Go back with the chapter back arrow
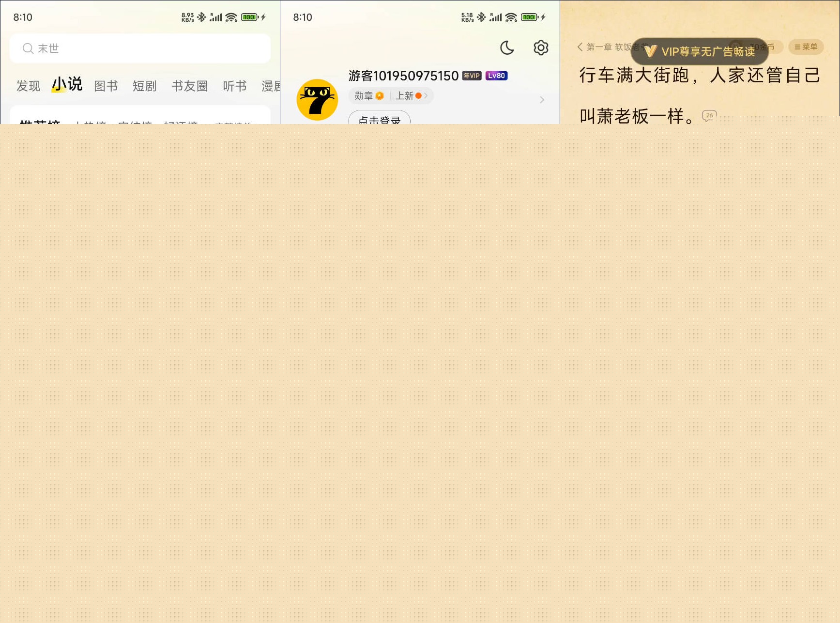This screenshot has width=840, height=623. pos(580,47)
